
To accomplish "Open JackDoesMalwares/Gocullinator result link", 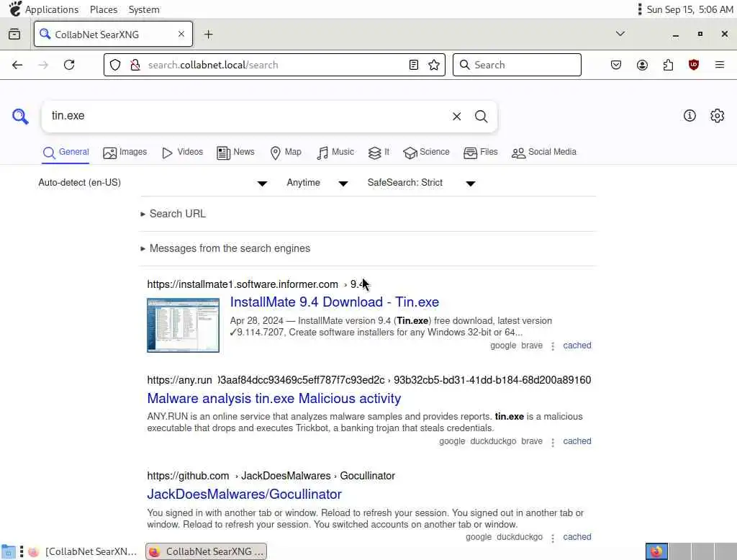I will point(245,494).
